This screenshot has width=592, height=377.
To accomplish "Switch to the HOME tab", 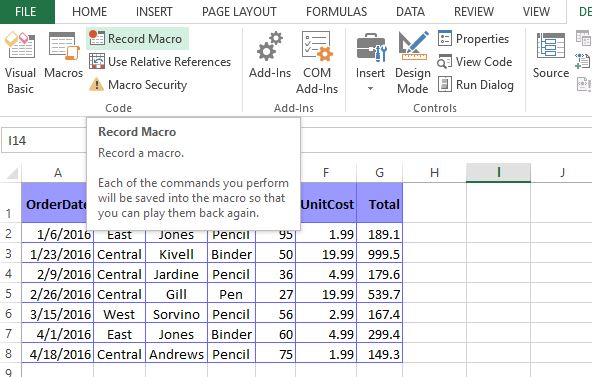I will tap(89, 12).
